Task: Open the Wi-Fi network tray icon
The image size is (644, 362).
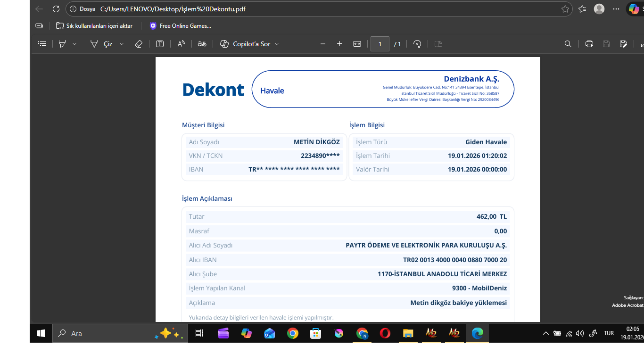Action: pyautogui.click(x=569, y=333)
